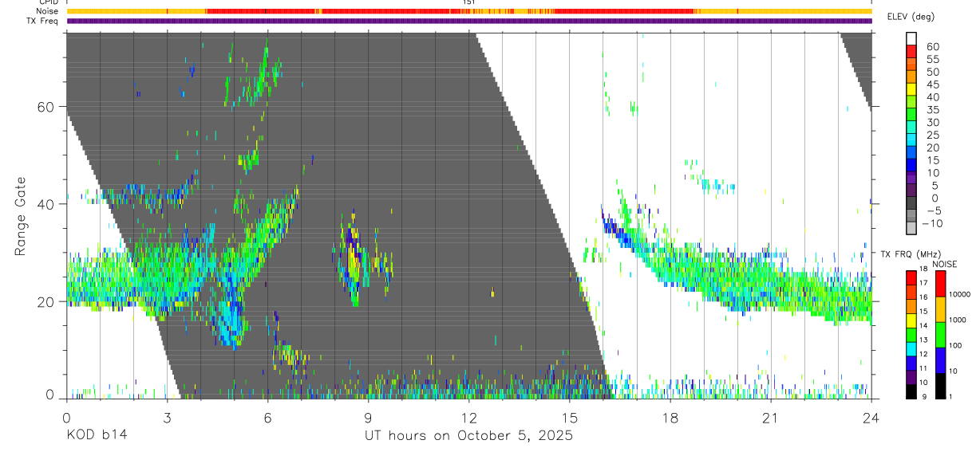
Task: Pick the red 18 MHz frequency colorbar segment
Action: [x=911, y=277]
